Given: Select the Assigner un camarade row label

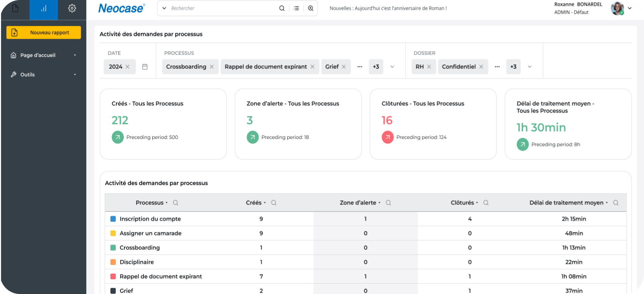Looking at the screenshot, I should (151, 233).
